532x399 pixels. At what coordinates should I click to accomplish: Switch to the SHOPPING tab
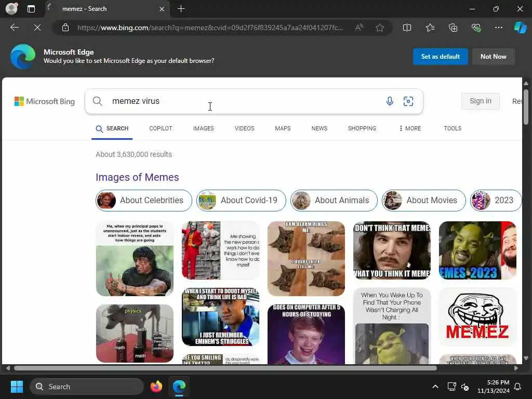(x=362, y=129)
